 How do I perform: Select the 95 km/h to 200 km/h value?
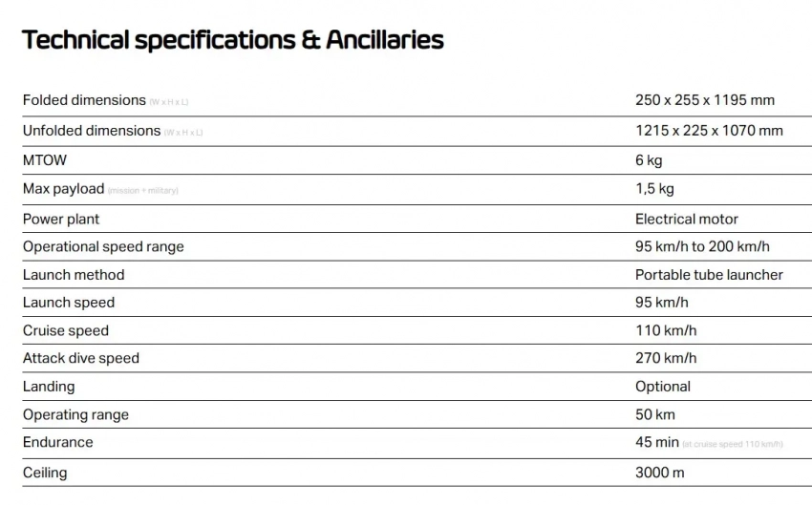702,246
